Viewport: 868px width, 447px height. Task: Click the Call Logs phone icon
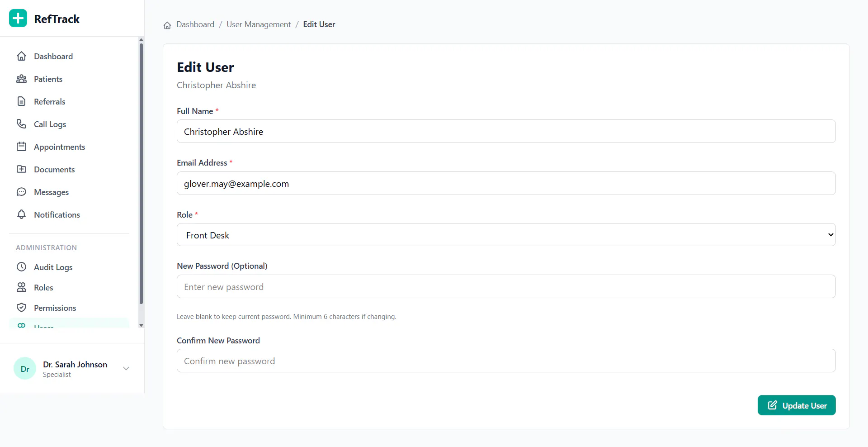(21, 124)
